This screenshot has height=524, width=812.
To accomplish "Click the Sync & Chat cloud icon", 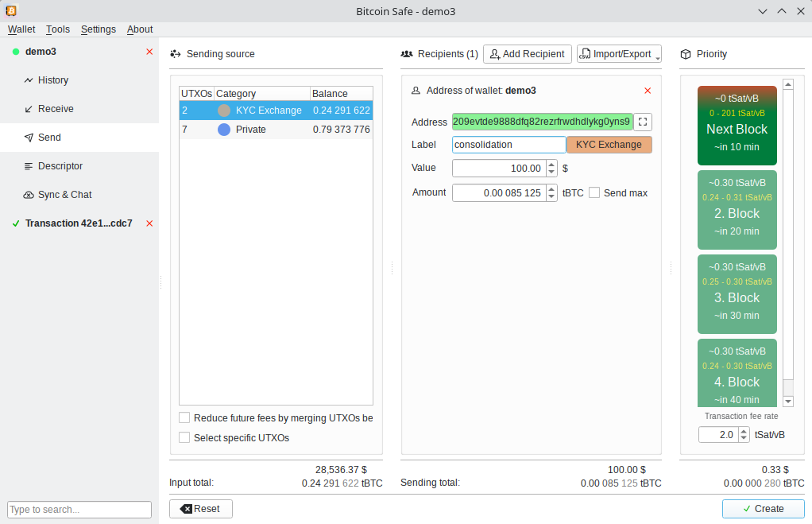I will click(29, 195).
